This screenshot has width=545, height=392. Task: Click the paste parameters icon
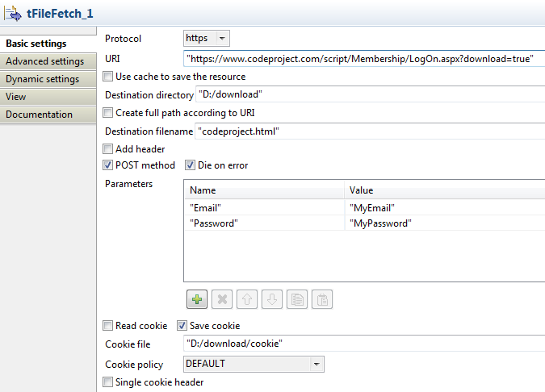pos(322,299)
